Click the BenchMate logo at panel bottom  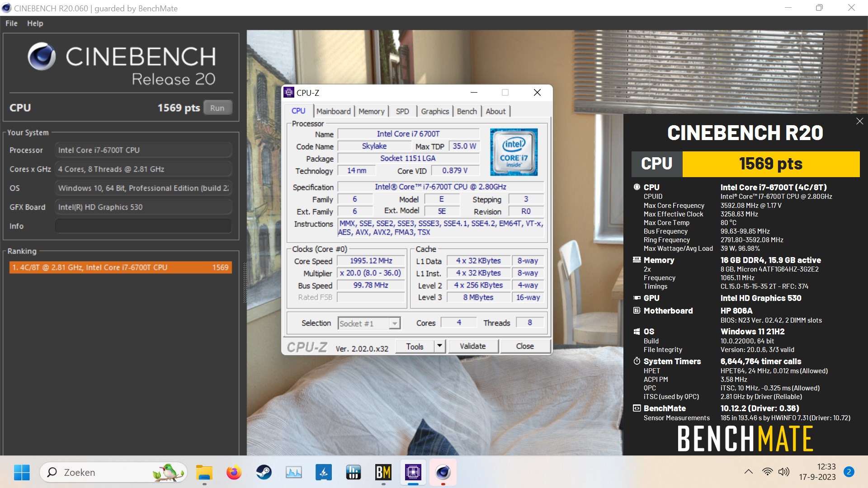(x=745, y=439)
